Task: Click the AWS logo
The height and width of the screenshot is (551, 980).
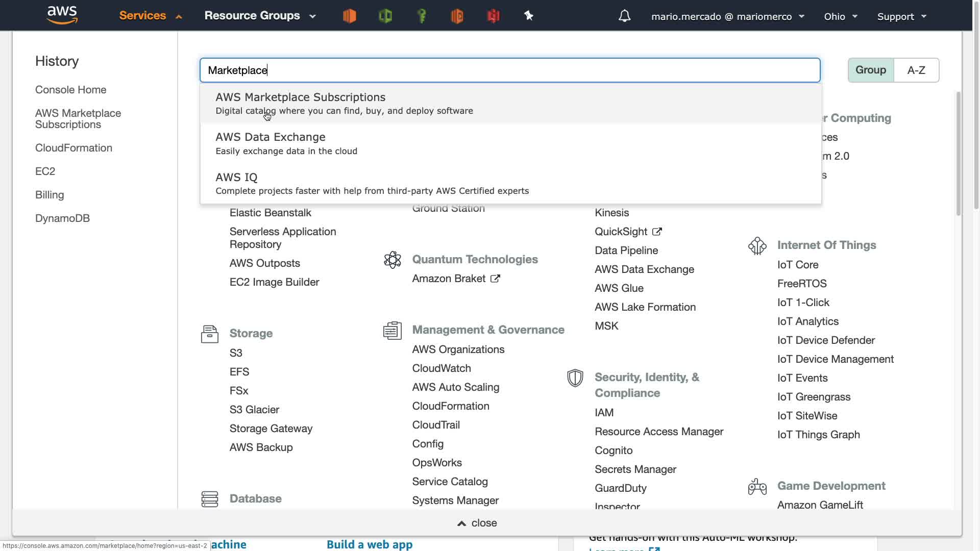Action: coord(62,15)
